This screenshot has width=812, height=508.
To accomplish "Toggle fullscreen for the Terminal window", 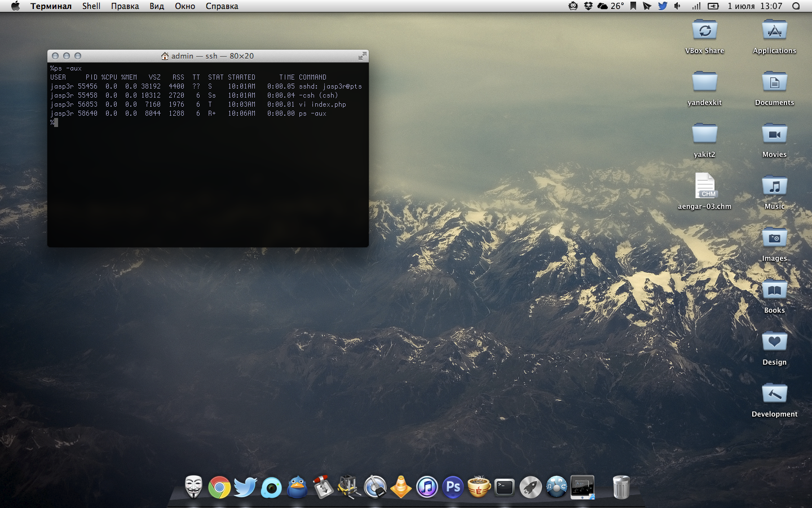I will tap(362, 55).
